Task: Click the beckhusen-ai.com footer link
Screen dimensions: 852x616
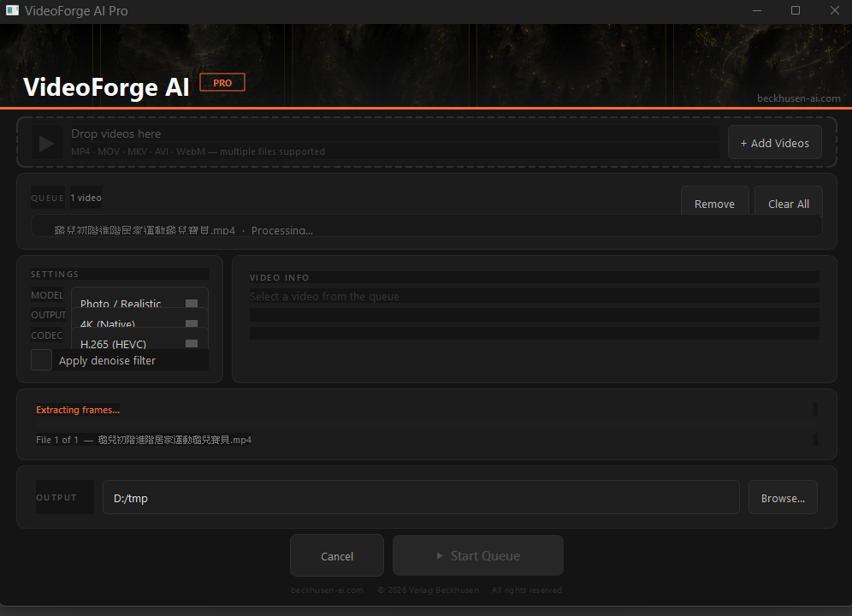Action: pyautogui.click(x=327, y=589)
